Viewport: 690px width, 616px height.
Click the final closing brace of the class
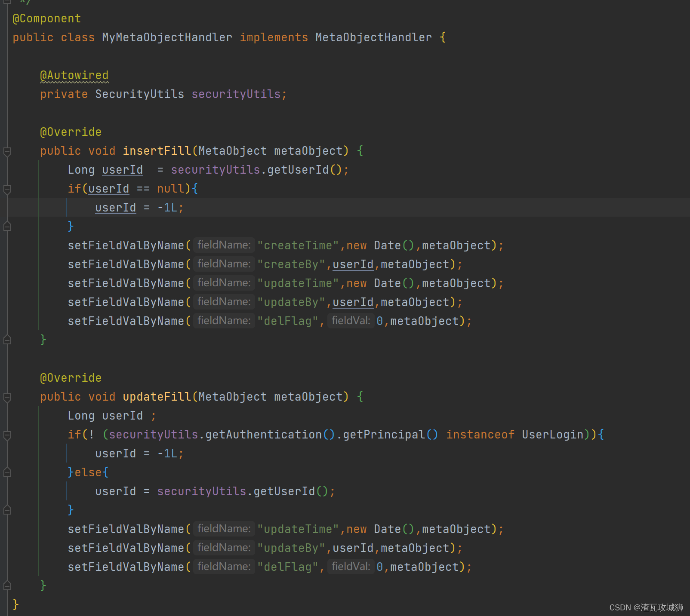[15, 604]
